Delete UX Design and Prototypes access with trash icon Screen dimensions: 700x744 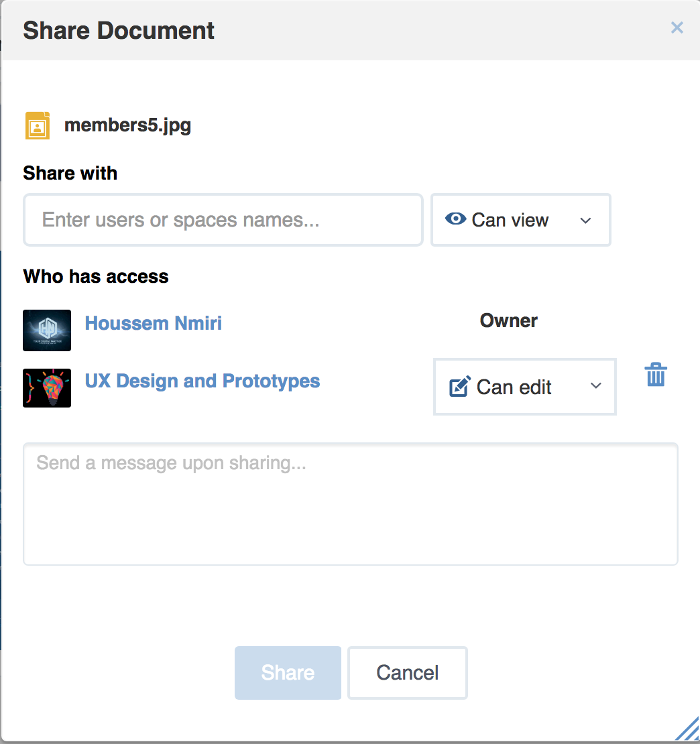pyautogui.click(x=656, y=375)
